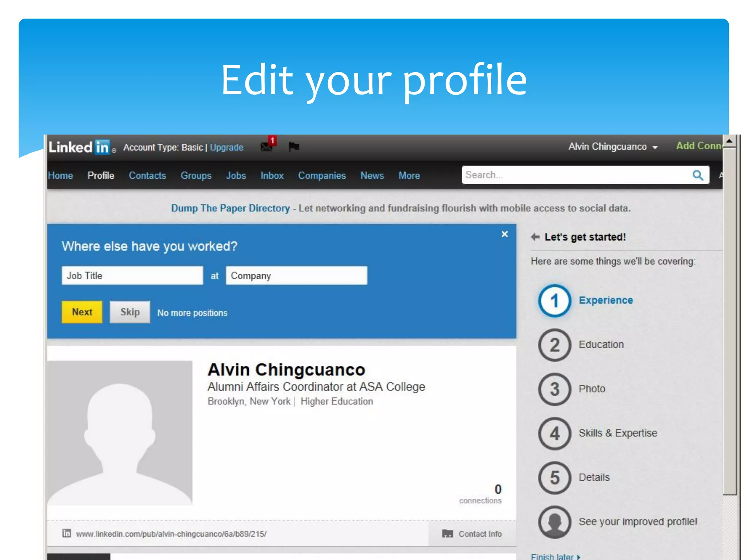Click the Contact Info card icon

[x=448, y=534]
